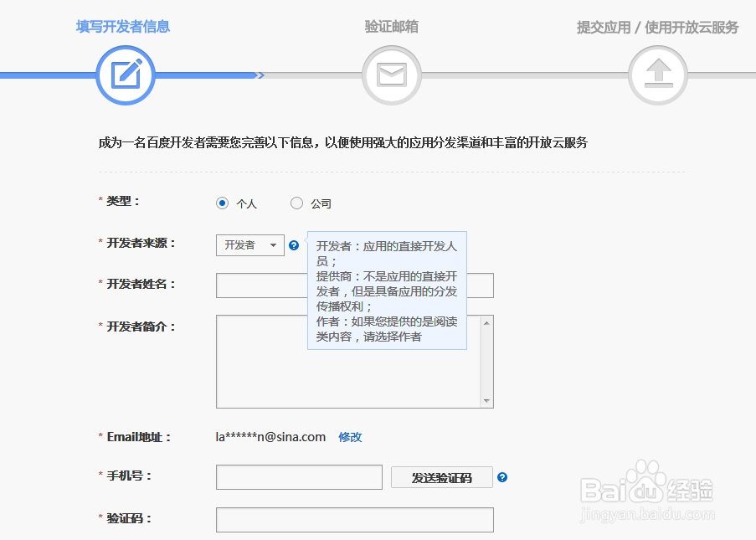
Task: Open the 开发者 dropdown menu
Action: point(249,245)
